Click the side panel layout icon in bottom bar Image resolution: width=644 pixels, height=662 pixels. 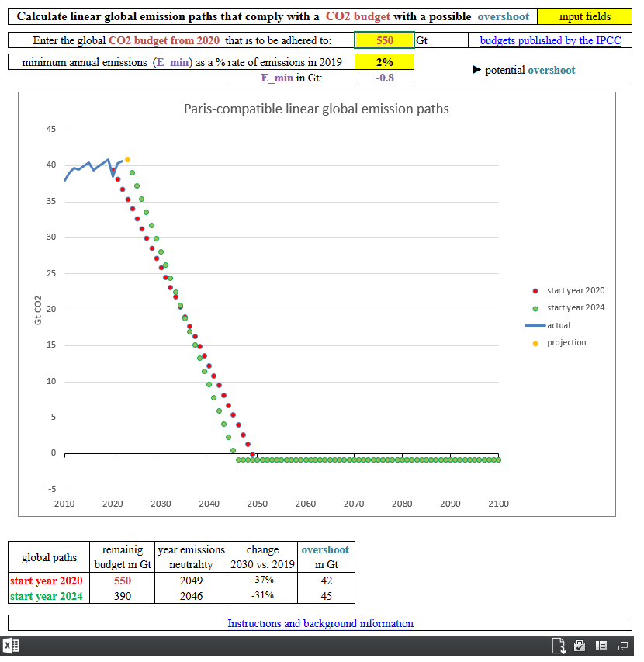(601, 646)
